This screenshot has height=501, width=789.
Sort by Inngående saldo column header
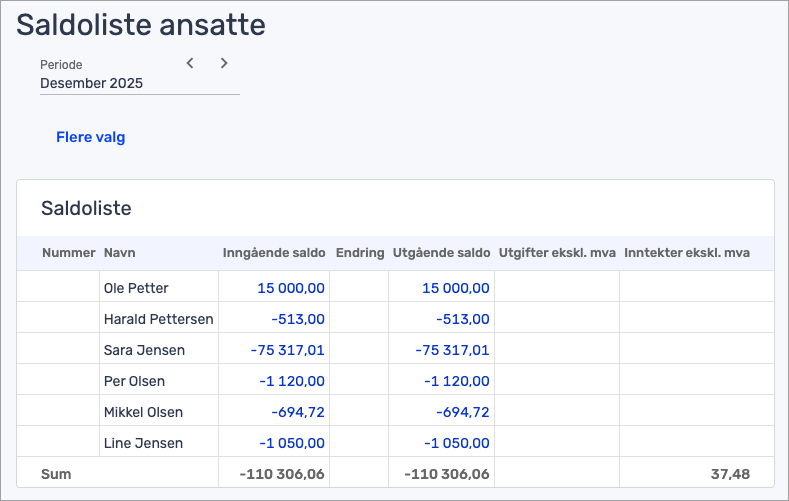[274, 253]
